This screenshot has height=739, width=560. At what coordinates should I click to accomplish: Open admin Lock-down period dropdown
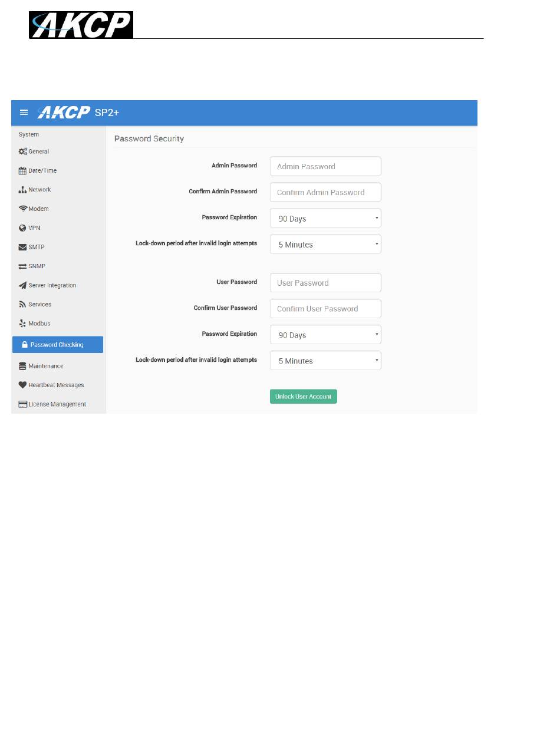[x=325, y=244]
